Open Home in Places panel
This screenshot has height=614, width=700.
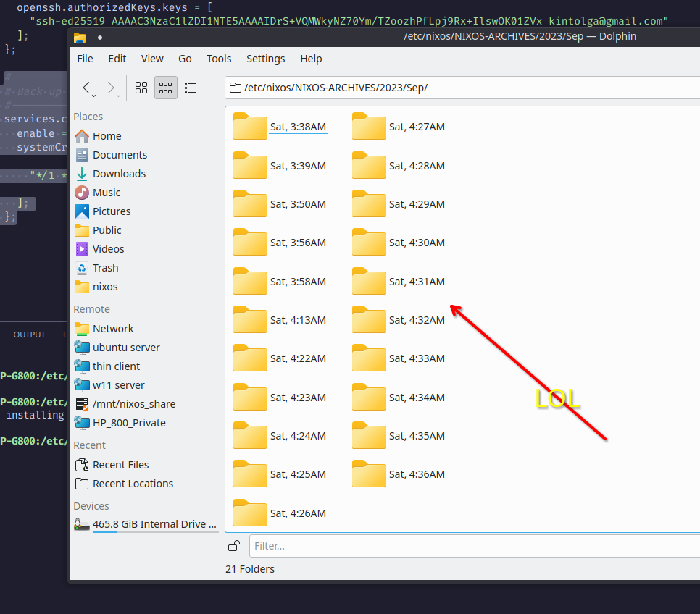pos(145,136)
